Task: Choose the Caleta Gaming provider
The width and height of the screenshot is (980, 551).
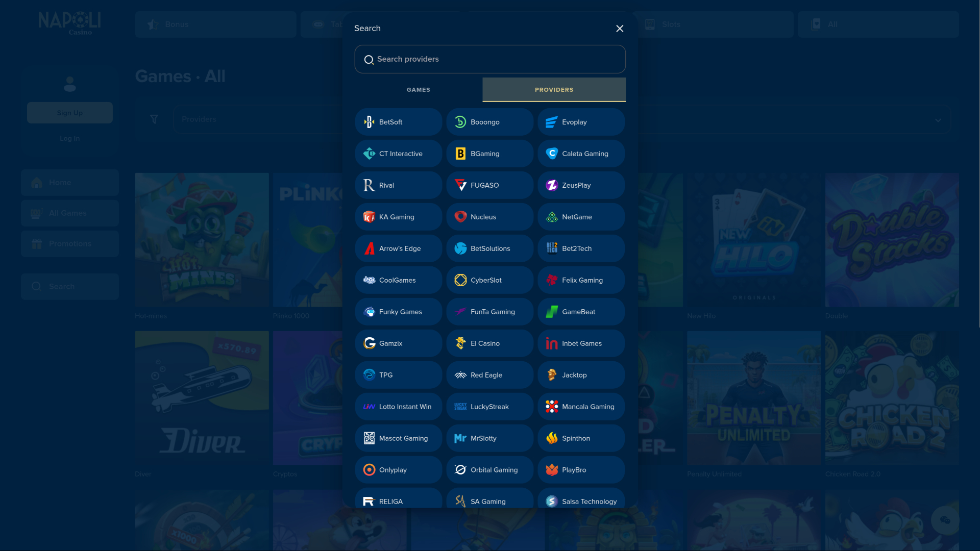Action: coord(581,154)
